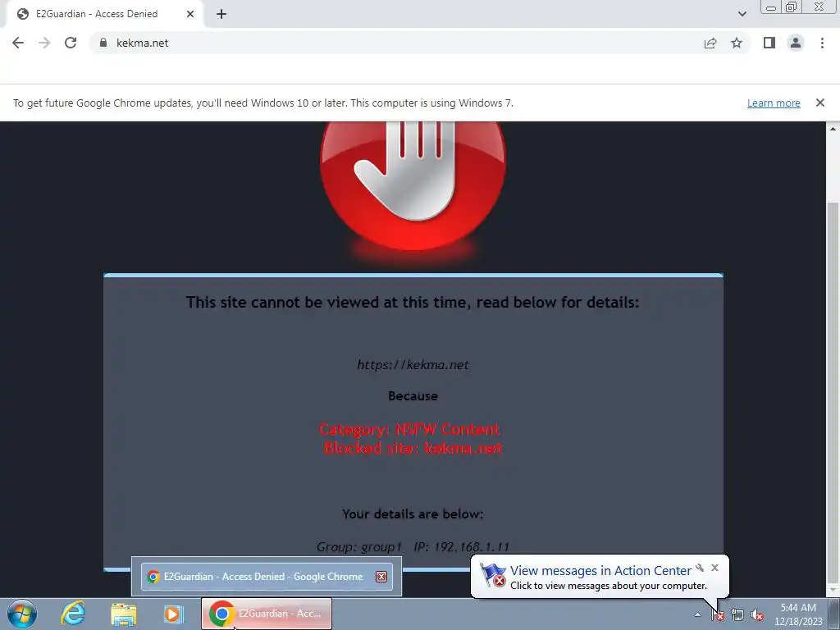
Task: Select the E2Guardian taskbar preview thumbnail
Action: pyautogui.click(x=267, y=577)
